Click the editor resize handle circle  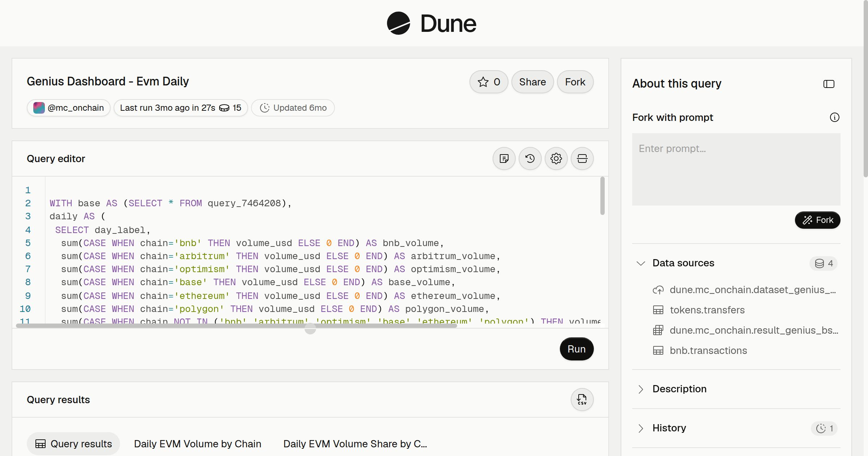click(310, 329)
